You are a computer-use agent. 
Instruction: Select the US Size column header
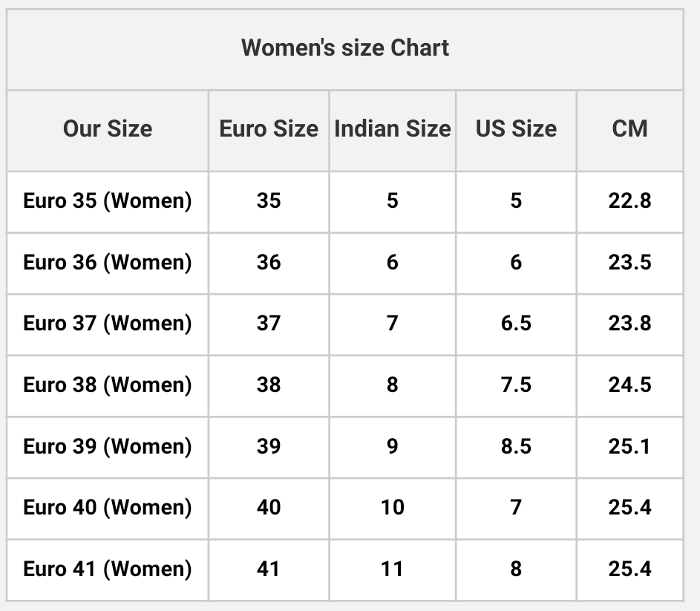click(x=516, y=128)
